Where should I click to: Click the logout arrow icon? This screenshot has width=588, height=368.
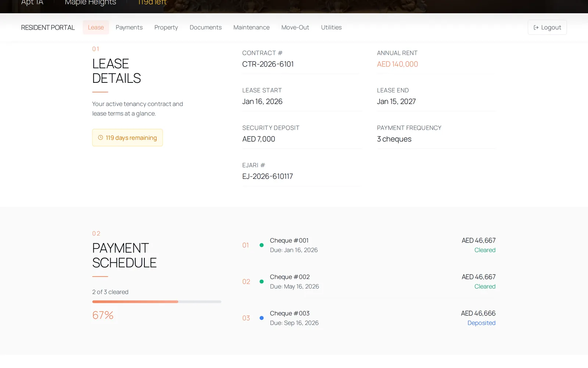tap(536, 28)
